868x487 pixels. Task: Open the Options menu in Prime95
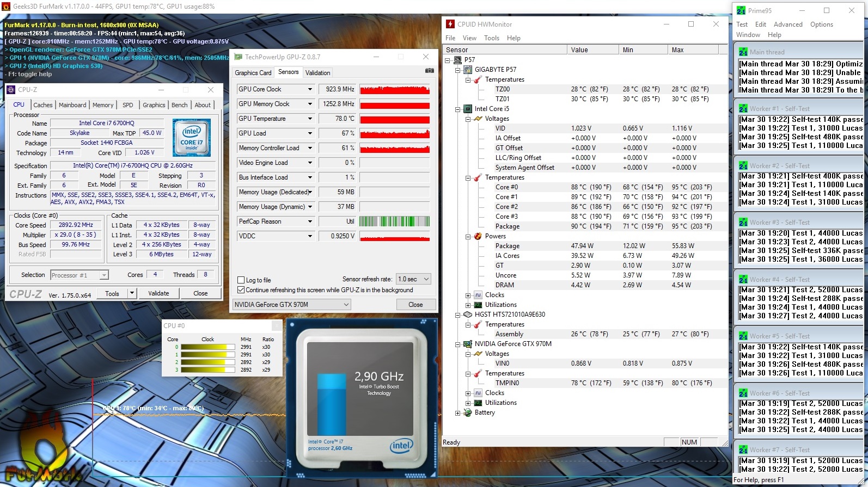pos(821,24)
